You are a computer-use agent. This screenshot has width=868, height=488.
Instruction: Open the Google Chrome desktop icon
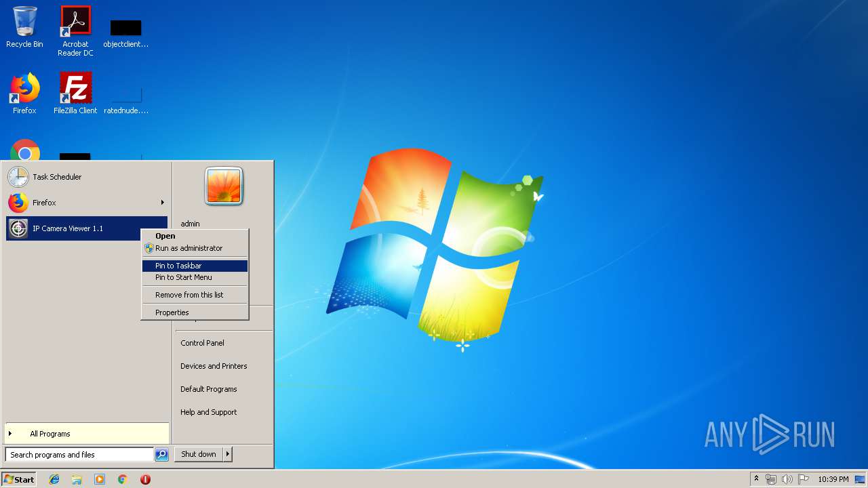25,150
